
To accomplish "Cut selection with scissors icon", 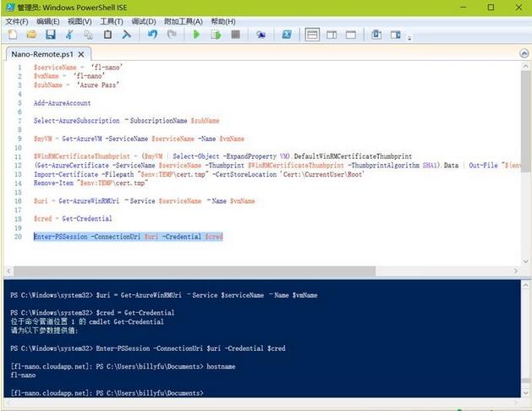I will click(x=69, y=35).
